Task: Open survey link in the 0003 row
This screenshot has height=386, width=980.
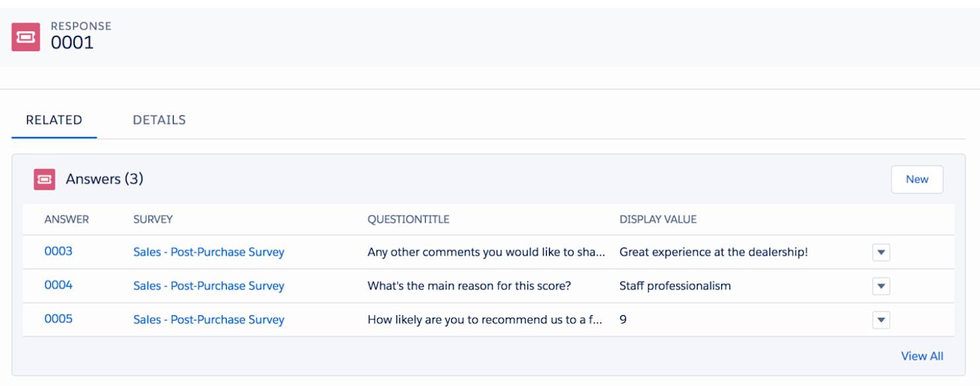Action: click(209, 252)
